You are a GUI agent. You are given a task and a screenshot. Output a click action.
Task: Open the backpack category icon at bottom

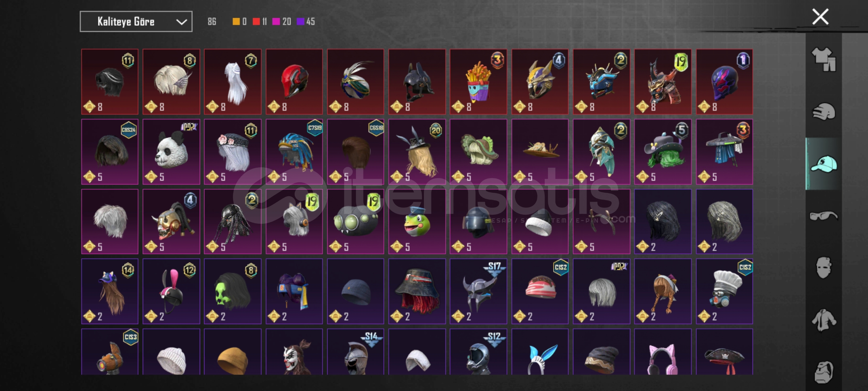click(x=824, y=372)
